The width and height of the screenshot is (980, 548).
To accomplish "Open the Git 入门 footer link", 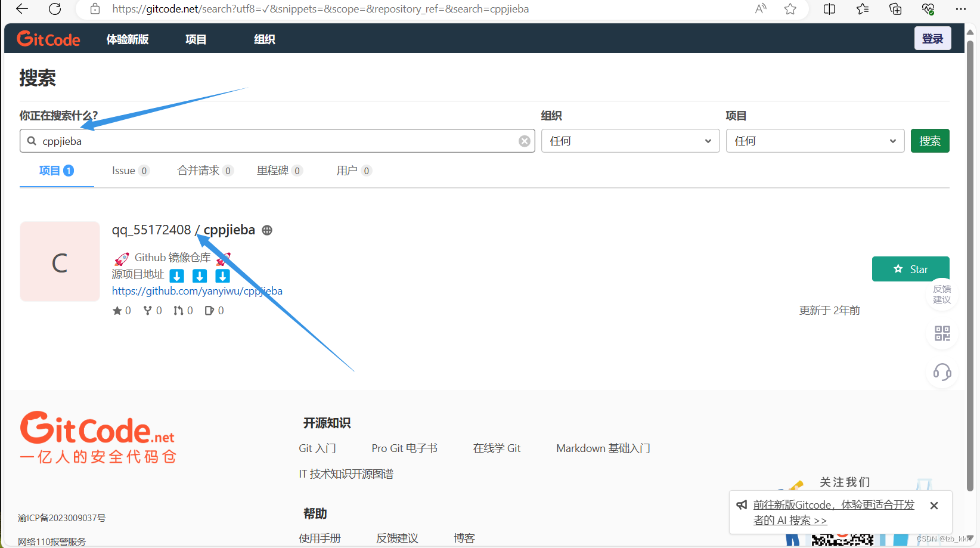I will tap(317, 448).
